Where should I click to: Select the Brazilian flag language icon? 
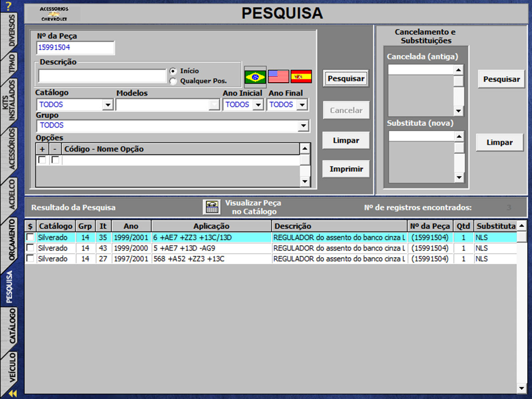click(255, 77)
